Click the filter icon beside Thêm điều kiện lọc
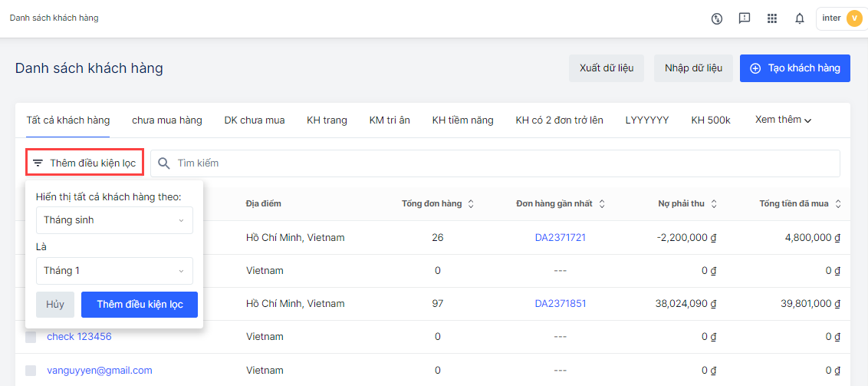Viewport: 868px width, 386px height. point(38,163)
